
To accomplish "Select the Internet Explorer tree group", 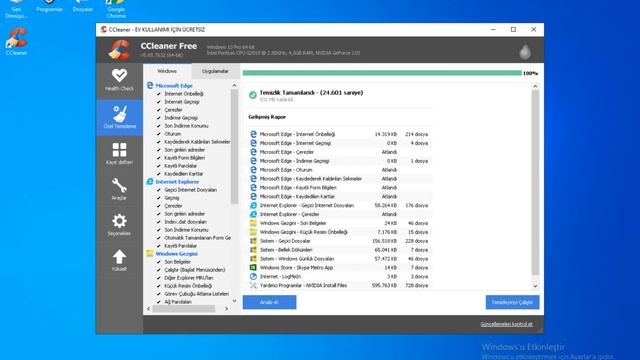I will click(177, 182).
